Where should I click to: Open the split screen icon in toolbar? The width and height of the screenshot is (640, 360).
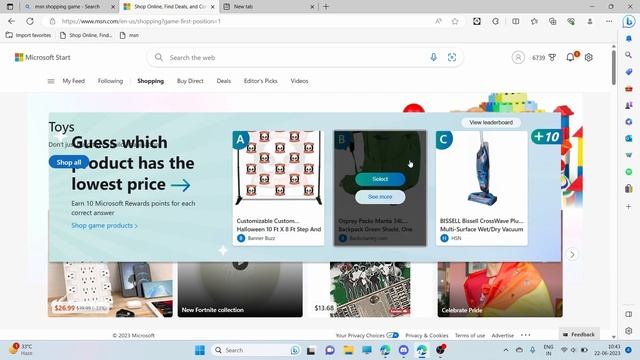click(x=516, y=21)
